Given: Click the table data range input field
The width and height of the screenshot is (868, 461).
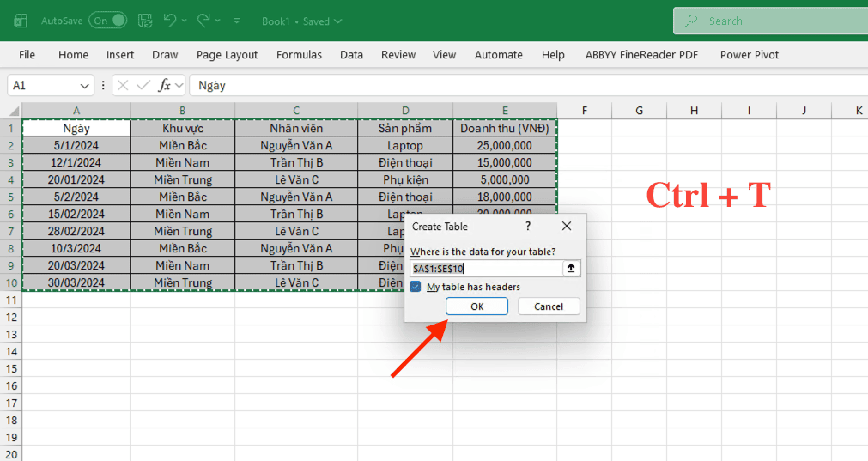Looking at the screenshot, I should 486,269.
